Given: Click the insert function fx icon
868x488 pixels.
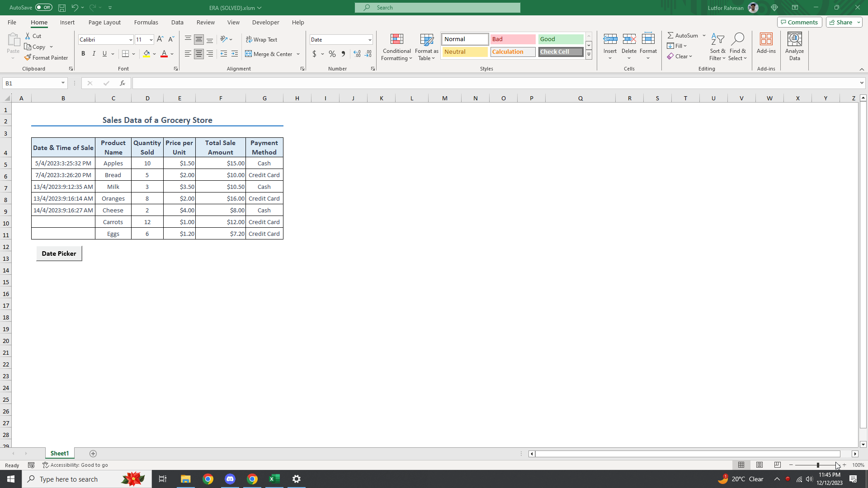Looking at the screenshot, I should pos(122,83).
